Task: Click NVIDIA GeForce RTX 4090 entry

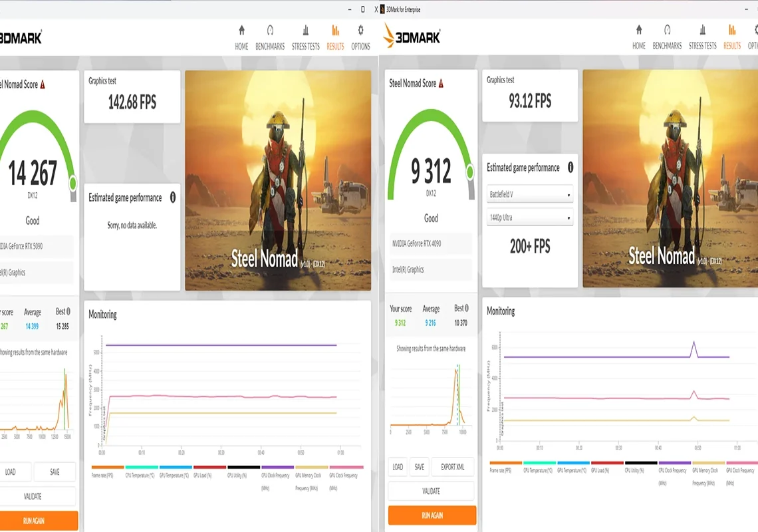Action: pyautogui.click(x=430, y=243)
